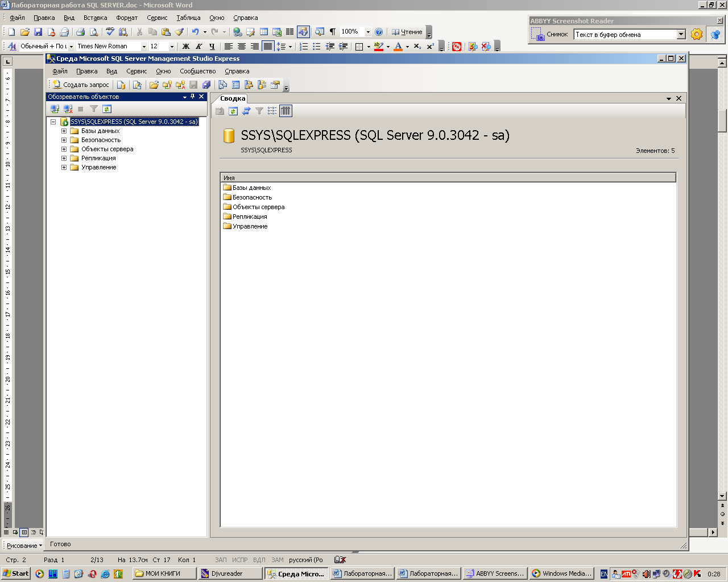Click the Word vertical scrollbar thumb

[x=722, y=120]
